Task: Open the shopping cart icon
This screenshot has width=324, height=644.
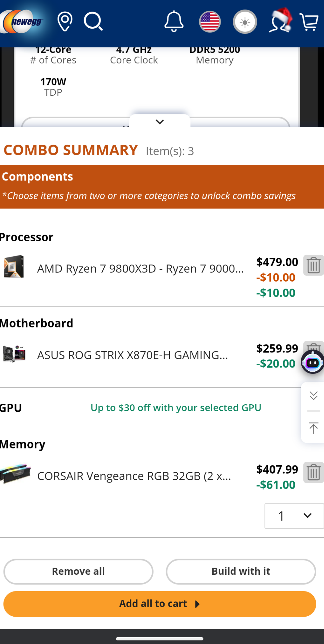Action: pyautogui.click(x=309, y=22)
